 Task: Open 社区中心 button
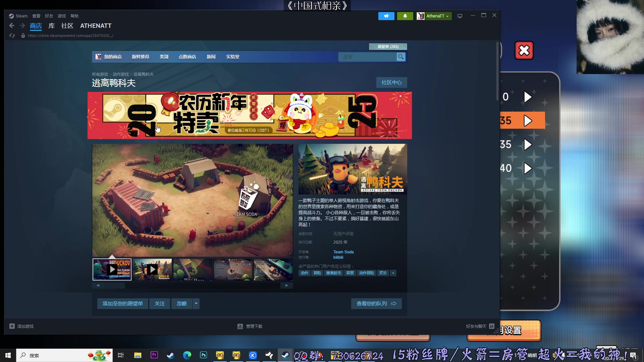391,82
